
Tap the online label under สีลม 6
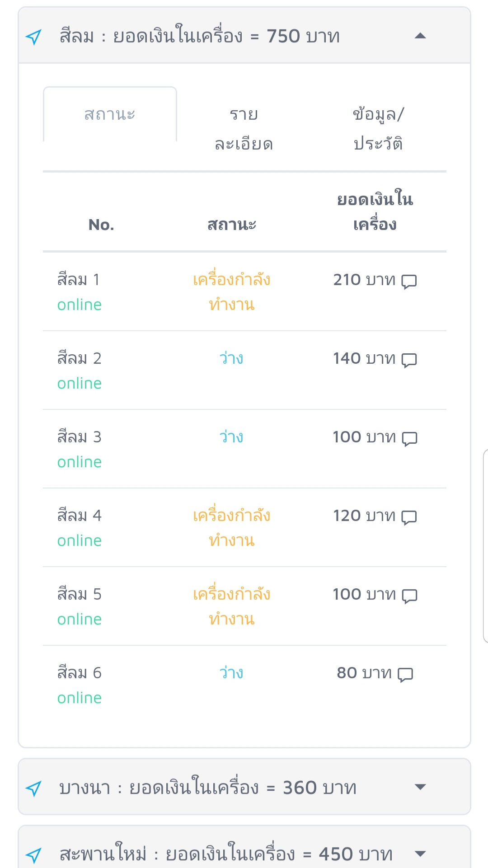pyautogui.click(x=80, y=698)
